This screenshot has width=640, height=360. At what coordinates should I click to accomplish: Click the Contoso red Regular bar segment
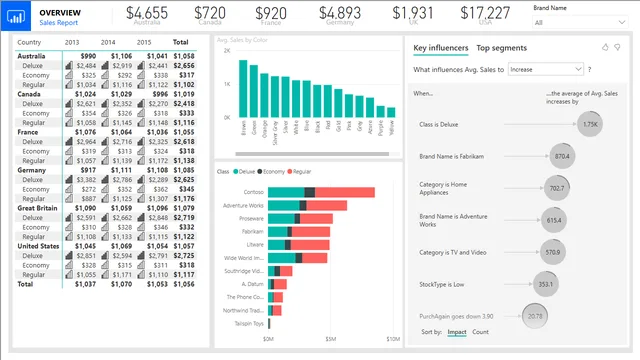345,192
